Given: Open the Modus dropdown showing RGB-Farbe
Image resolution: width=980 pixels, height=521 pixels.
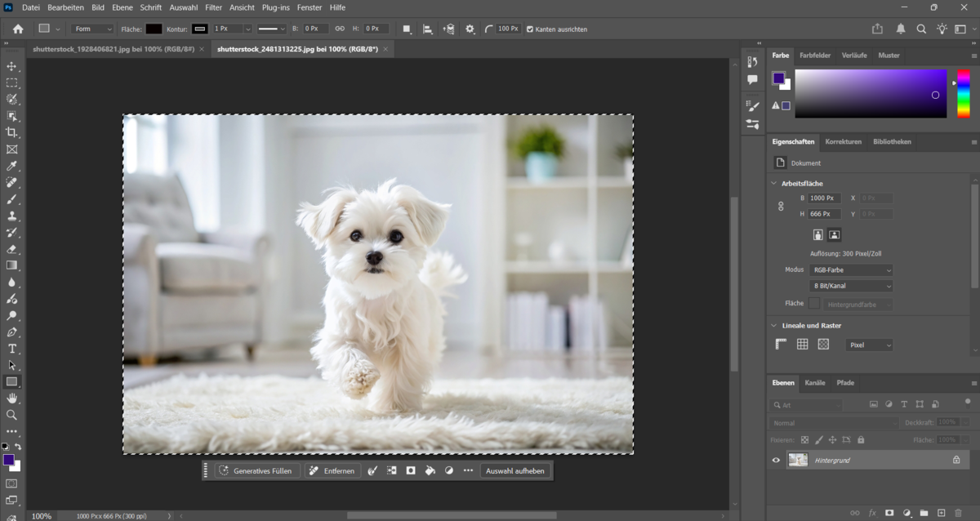Looking at the screenshot, I should coord(851,269).
